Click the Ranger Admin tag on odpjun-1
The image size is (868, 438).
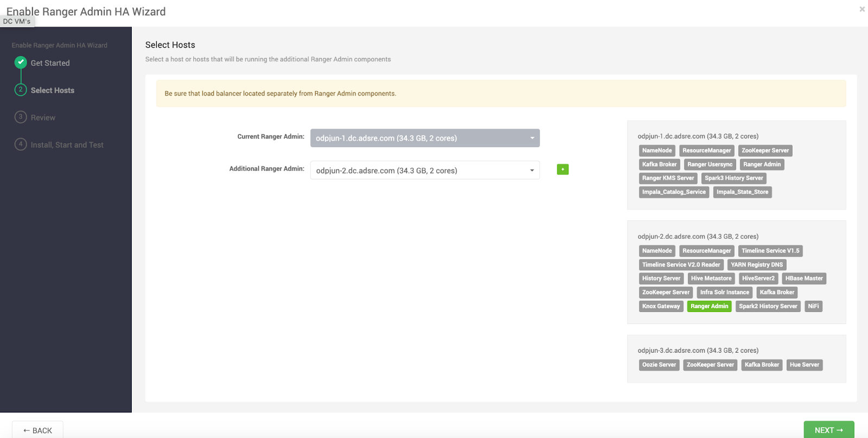(x=762, y=164)
